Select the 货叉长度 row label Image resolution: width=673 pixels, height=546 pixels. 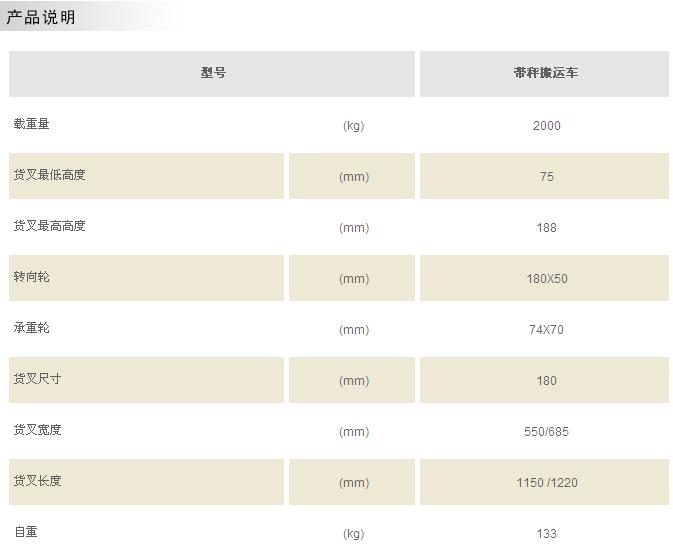pos(37,481)
